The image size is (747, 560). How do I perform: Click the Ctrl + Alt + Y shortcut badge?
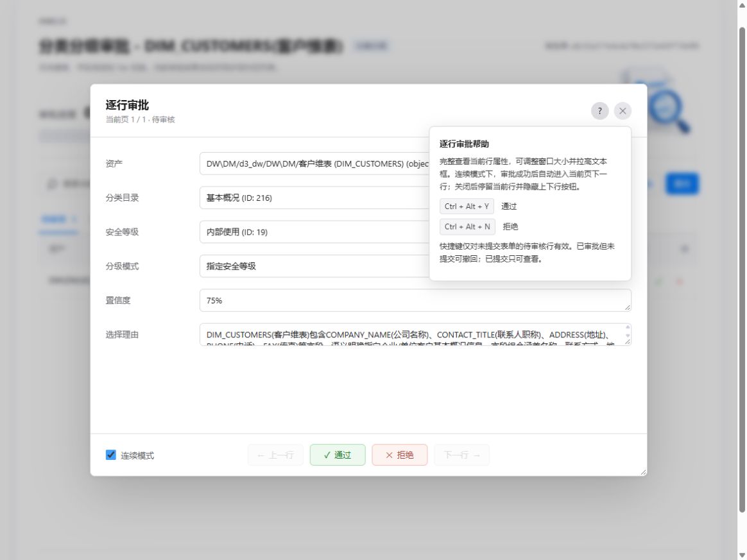(467, 206)
